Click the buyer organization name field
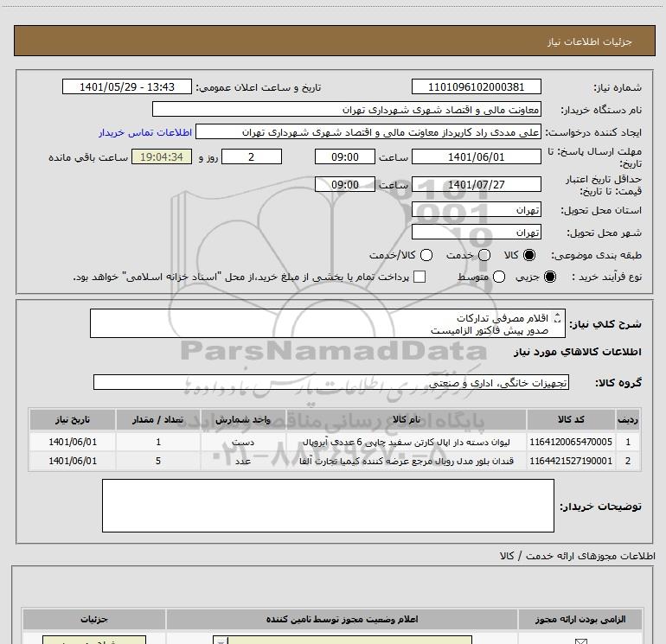Image resolution: width=666 pixels, height=644 pixels. pyautogui.click(x=347, y=109)
